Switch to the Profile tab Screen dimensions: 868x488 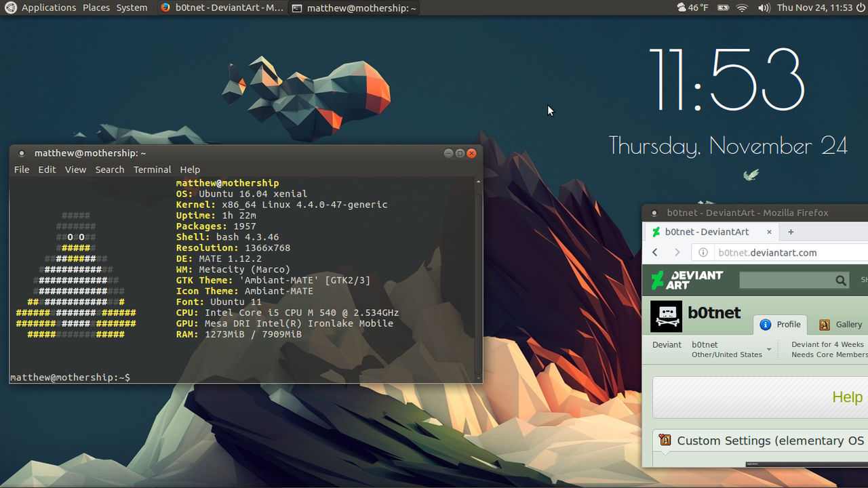(x=781, y=325)
